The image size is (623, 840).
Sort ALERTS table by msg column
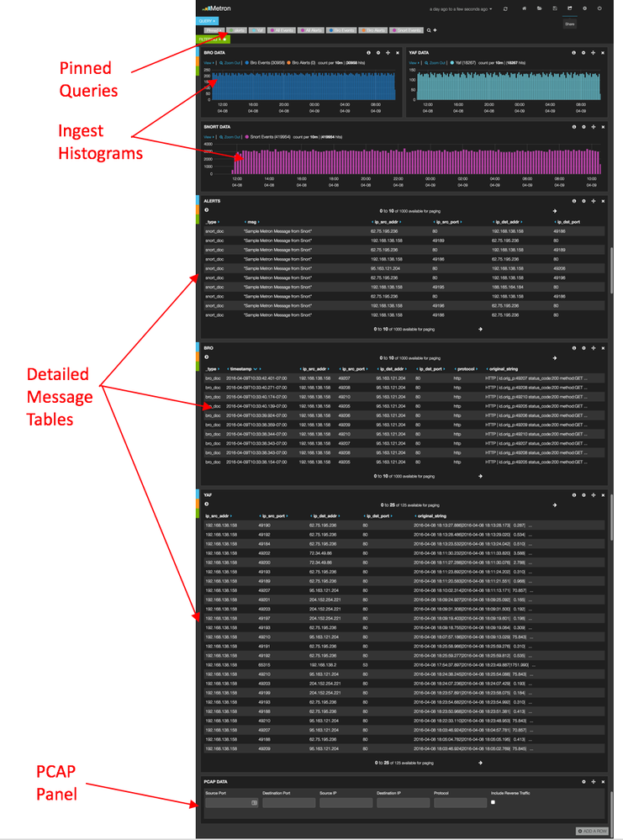click(251, 222)
